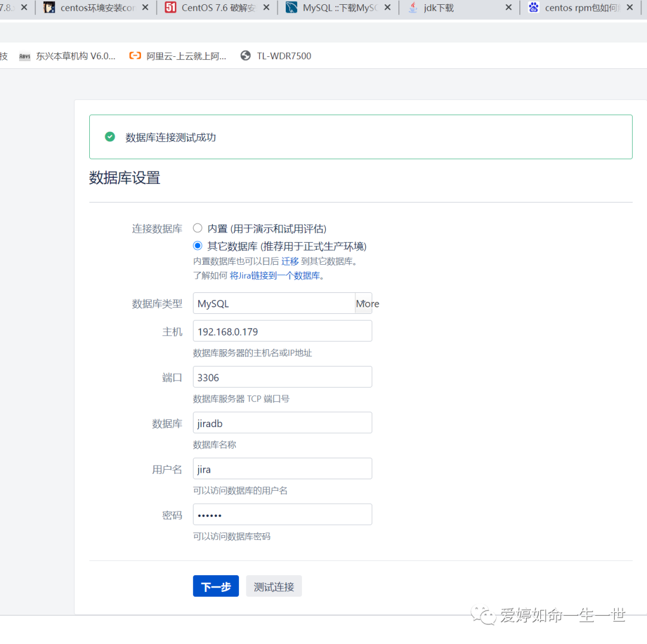Close the leftmost 7.8 tab

(x=25, y=7)
